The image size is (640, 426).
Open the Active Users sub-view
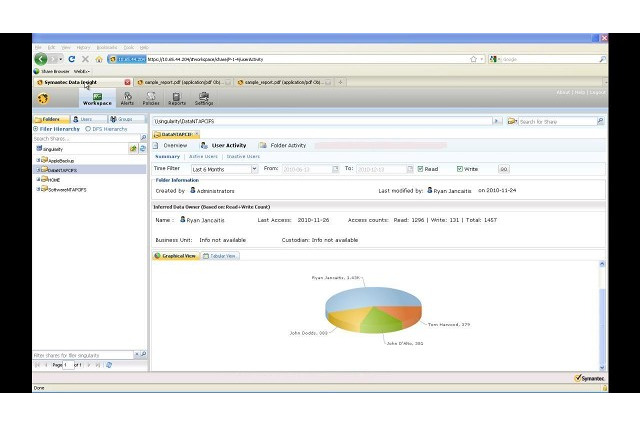(203, 157)
